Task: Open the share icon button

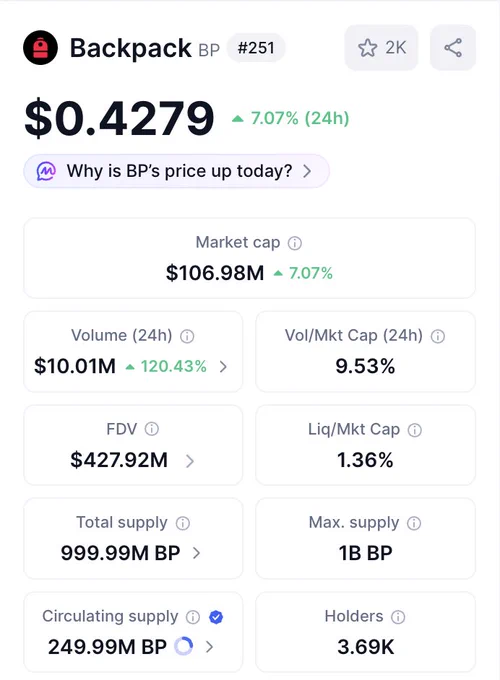Action: [453, 48]
